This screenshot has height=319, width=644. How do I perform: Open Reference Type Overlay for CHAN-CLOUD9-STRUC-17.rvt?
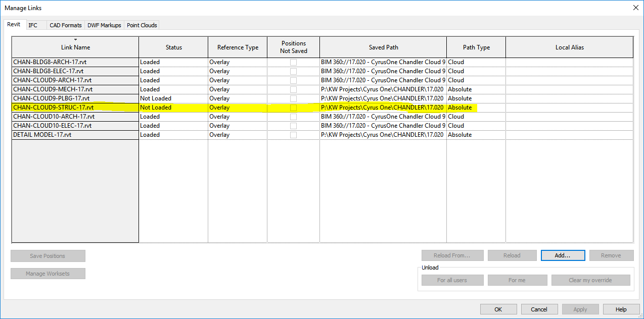238,108
